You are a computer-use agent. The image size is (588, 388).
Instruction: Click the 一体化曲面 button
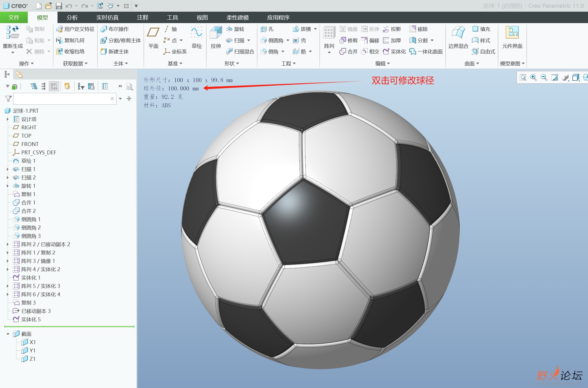click(x=426, y=51)
